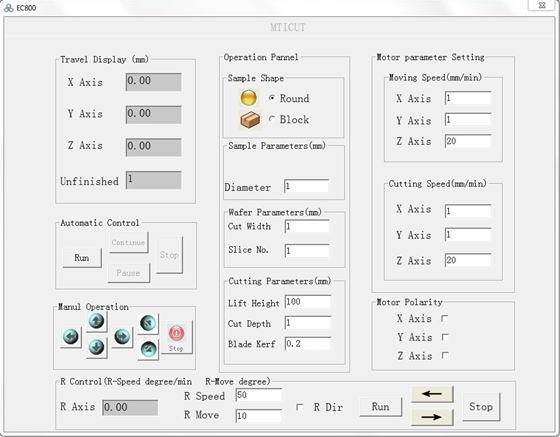This screenshot has height=437, width=560.
Task: Click the Stop button in R Control
Action: pos(481,407)
